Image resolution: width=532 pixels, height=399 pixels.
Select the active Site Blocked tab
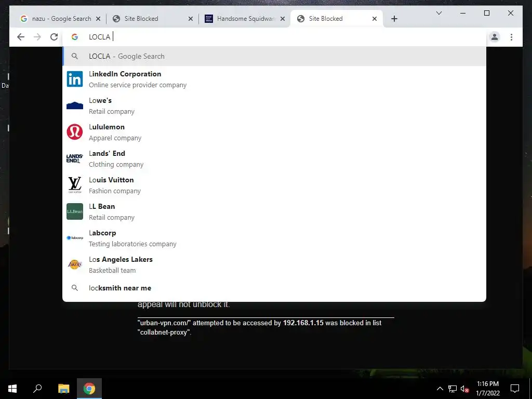pos(336,19)
